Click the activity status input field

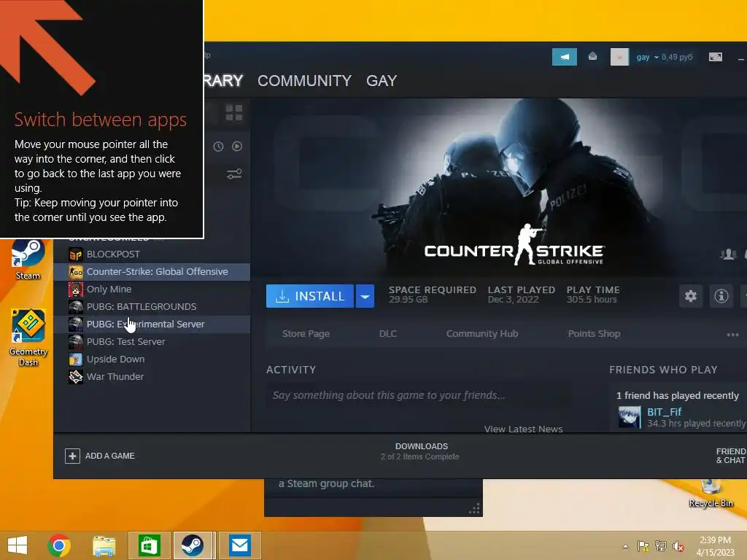[x=419, y=395]
